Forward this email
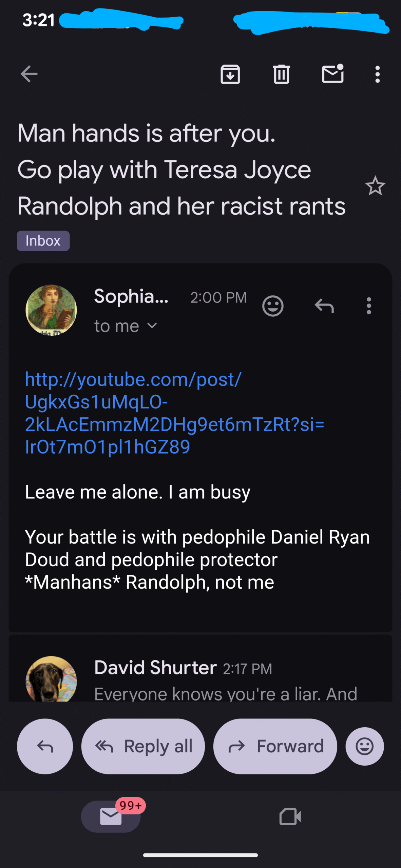 tap(275, 746)
